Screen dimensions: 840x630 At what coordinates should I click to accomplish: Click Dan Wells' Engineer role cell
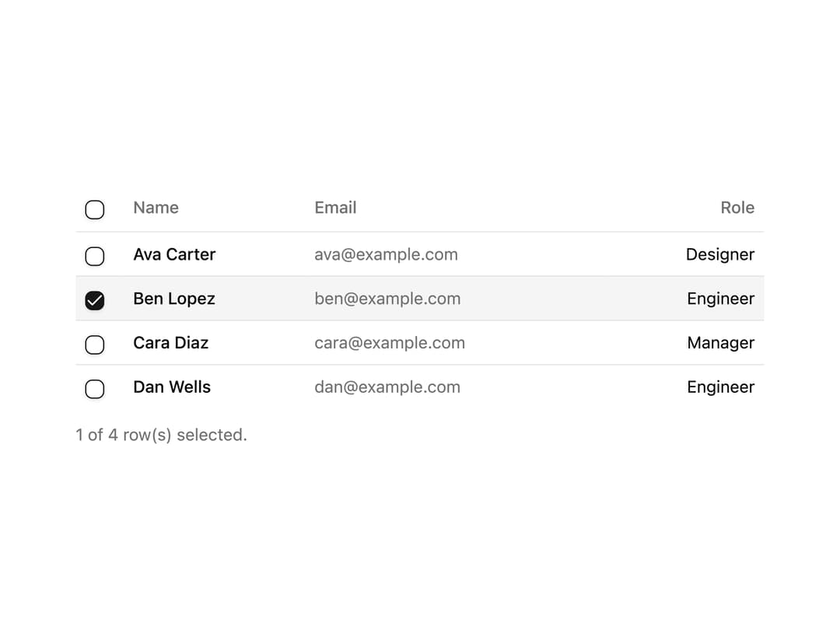click(x=720, y=387)
